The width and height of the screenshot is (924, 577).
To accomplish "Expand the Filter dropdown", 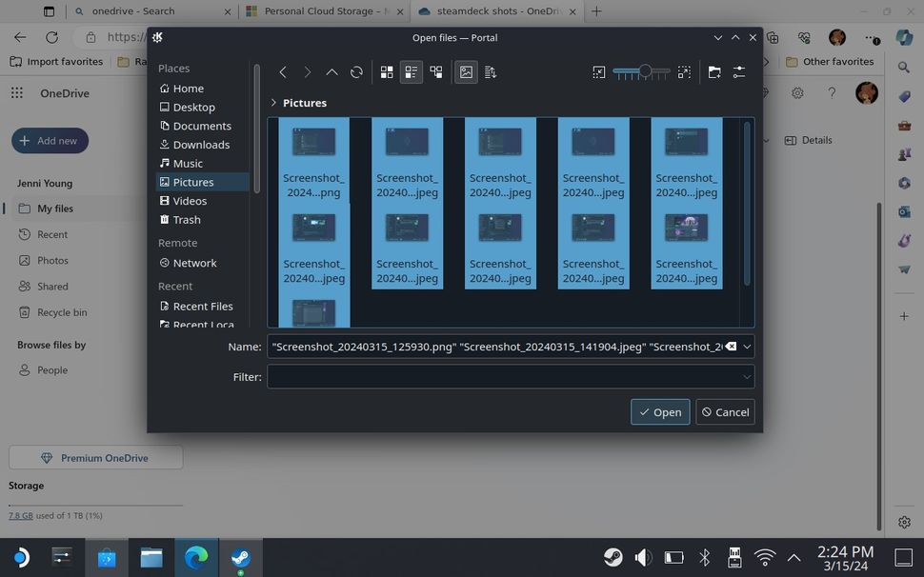I will coord(747,377).
